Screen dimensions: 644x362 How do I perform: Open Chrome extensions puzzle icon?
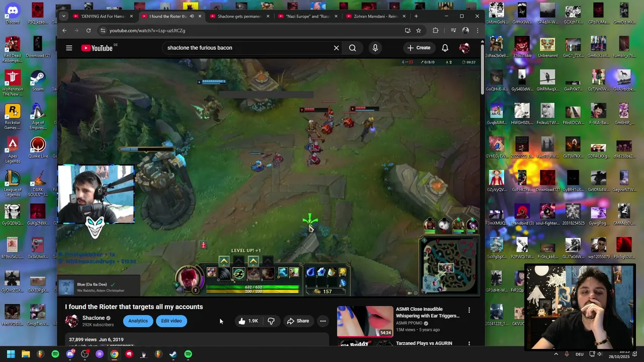coord(435,31)
